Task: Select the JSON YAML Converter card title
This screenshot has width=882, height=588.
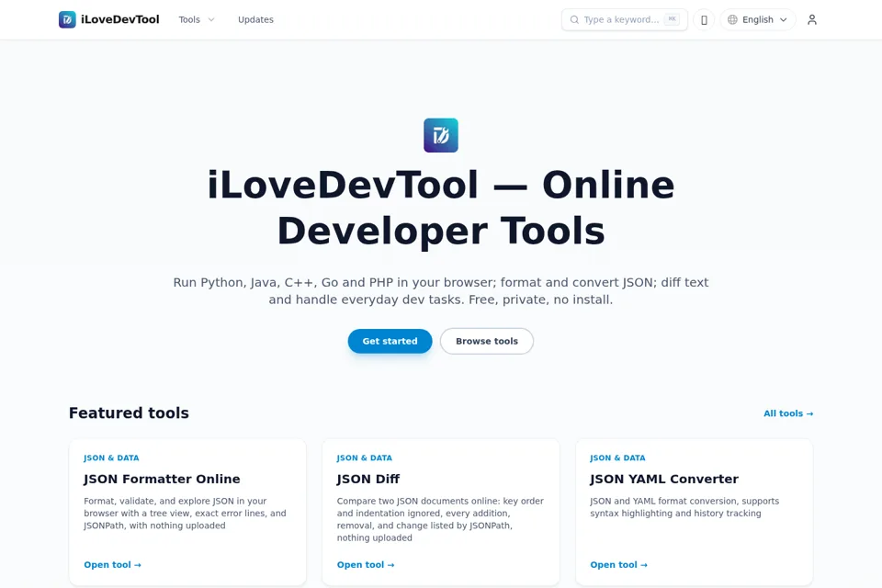Action: tap(663, 479)
